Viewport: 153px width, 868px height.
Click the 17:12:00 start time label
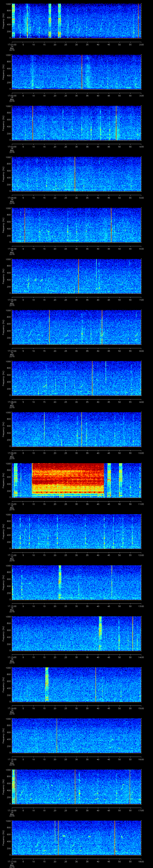(12, 606)
